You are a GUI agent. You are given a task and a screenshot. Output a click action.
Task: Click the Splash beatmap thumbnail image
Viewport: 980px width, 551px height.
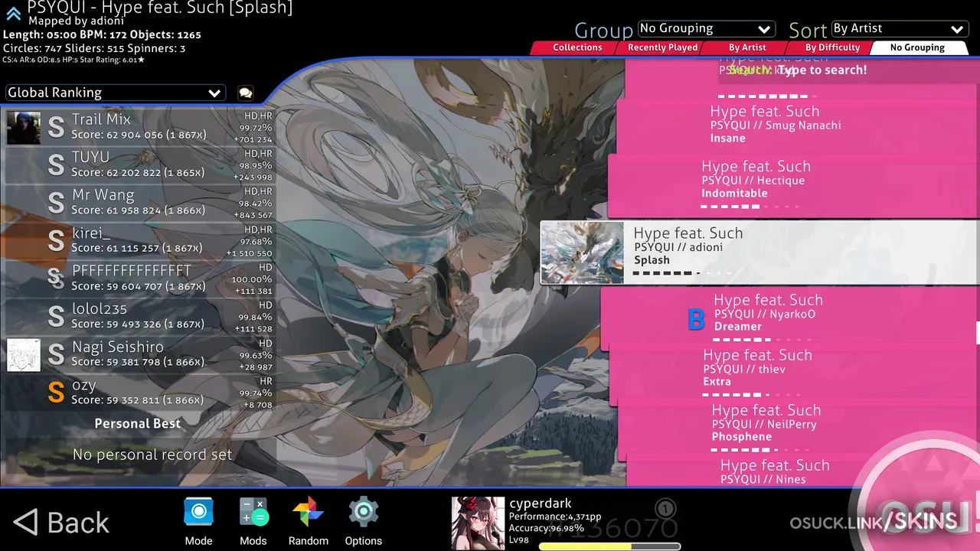582,253
